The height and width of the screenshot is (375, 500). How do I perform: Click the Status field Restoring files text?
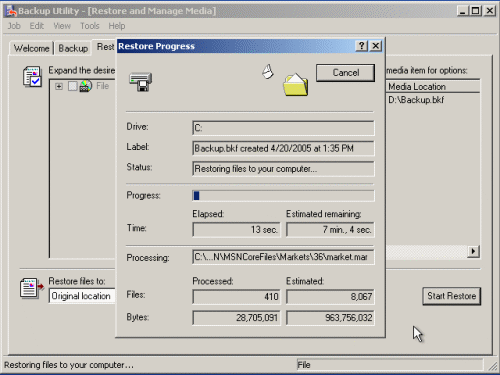(x=283, y=169)
